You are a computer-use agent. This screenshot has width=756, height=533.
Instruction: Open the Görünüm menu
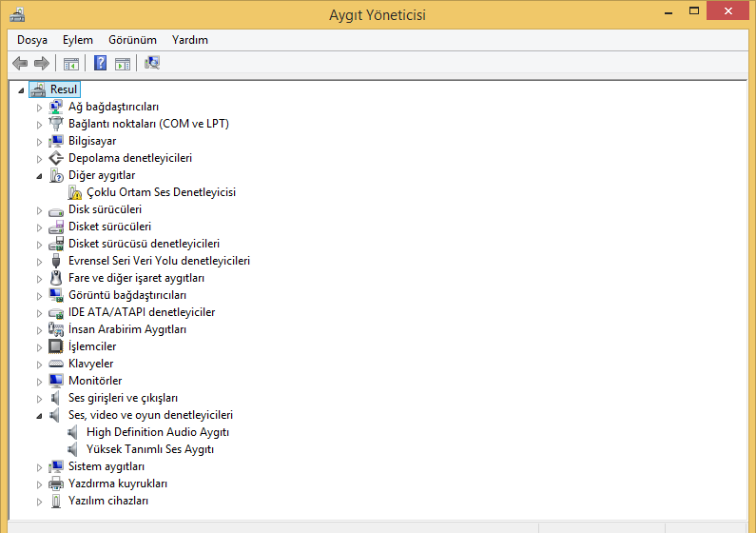[x=132, y=40]
